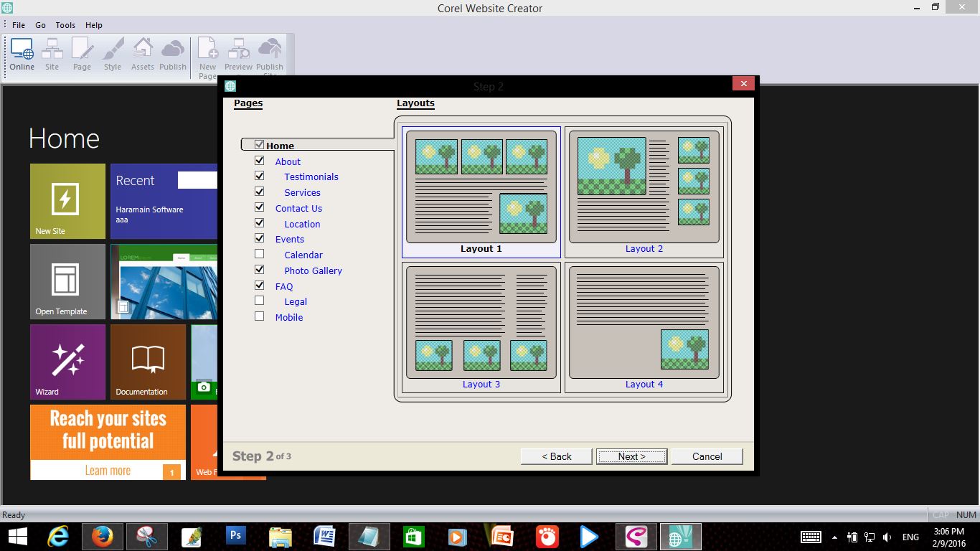Viewport: 980px width, 551px height.
Task: Select the About page name link
Action: click(x=288, y=161)
